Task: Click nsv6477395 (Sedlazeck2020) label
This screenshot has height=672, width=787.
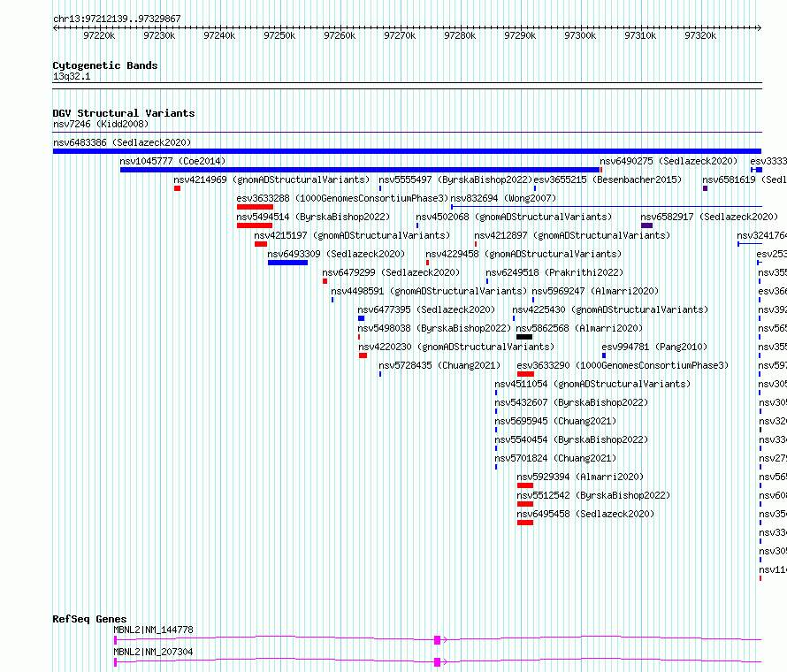Action: tap(426, 309)
